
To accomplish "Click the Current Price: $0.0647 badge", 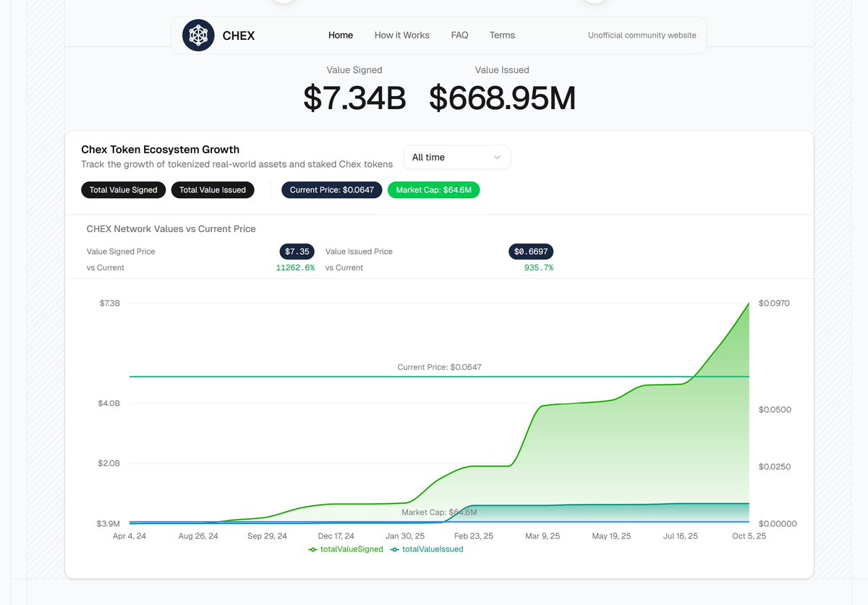I will (332, 190).
